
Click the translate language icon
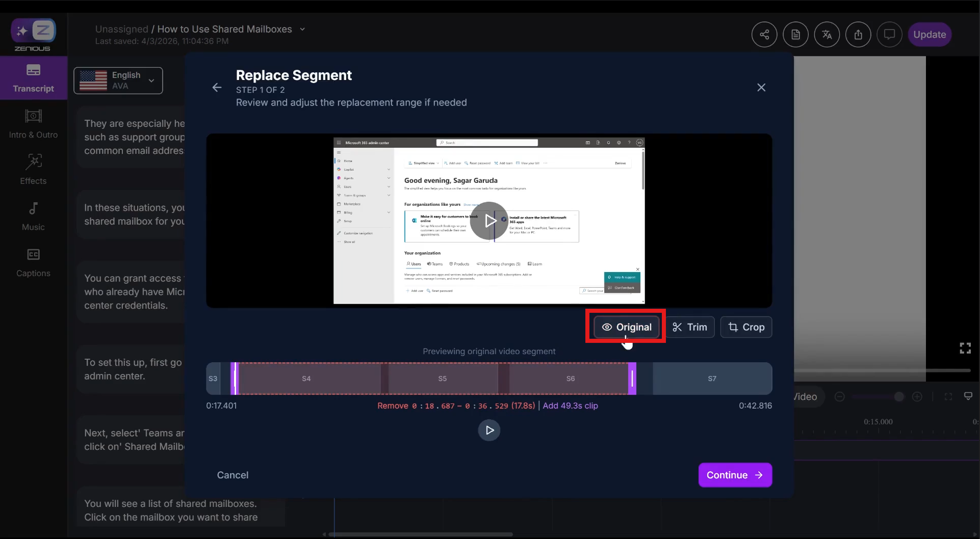[827, 35]
